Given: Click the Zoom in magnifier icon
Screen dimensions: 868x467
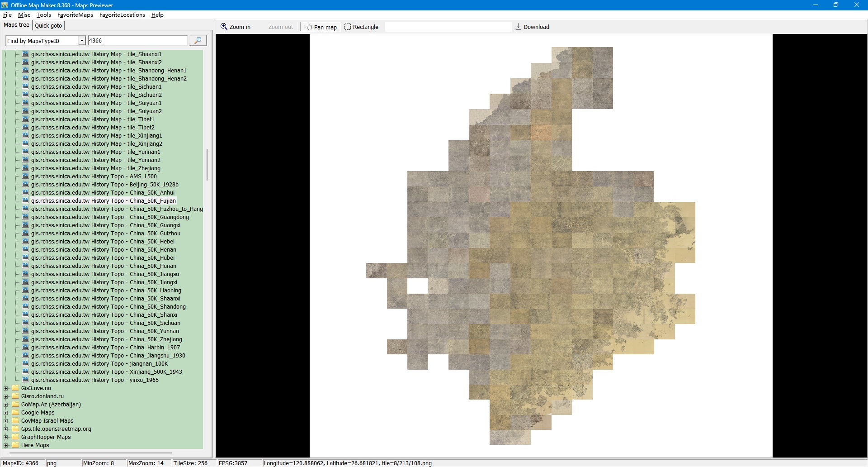Looking at the screenshot, I should (224, 27).
